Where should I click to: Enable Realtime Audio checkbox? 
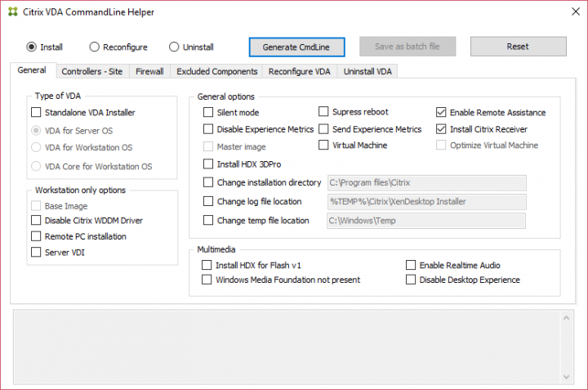coord(411,265)
